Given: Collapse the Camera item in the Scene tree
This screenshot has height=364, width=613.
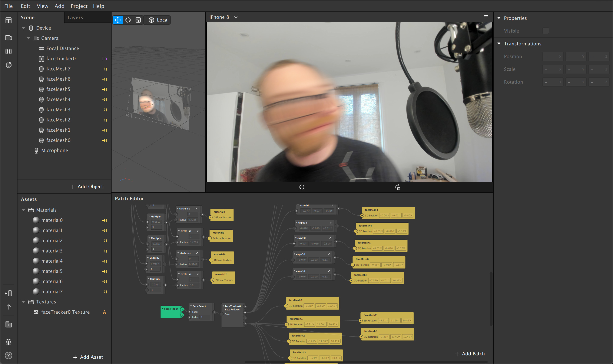Looking at the screenshot, I should pos(28,38).
